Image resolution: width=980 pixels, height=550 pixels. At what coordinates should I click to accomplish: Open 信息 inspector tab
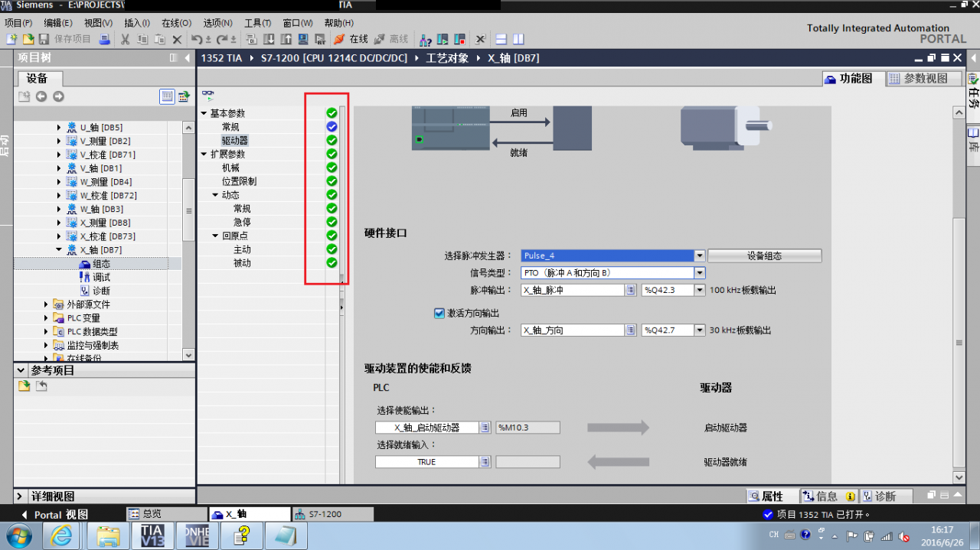(828, 496)
